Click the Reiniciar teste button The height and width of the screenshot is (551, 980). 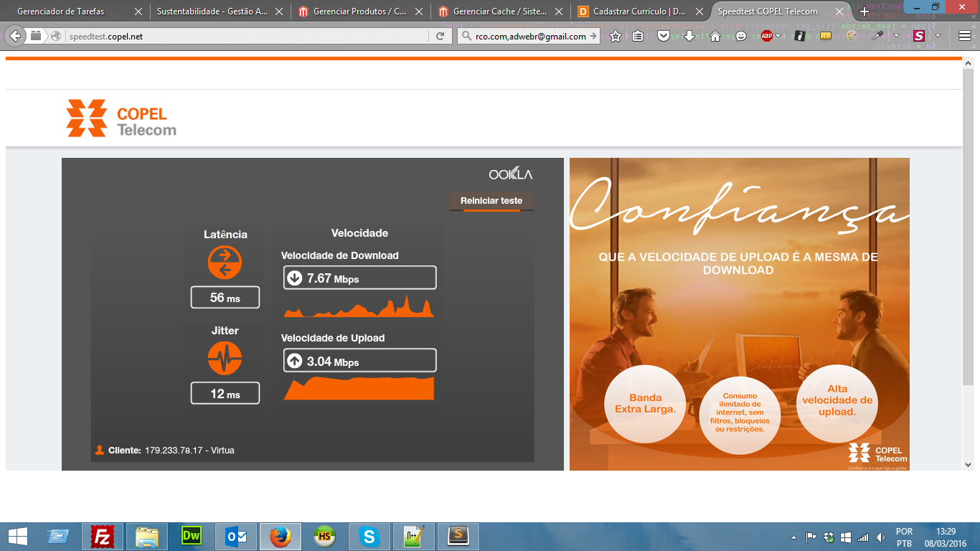(491, 201)
